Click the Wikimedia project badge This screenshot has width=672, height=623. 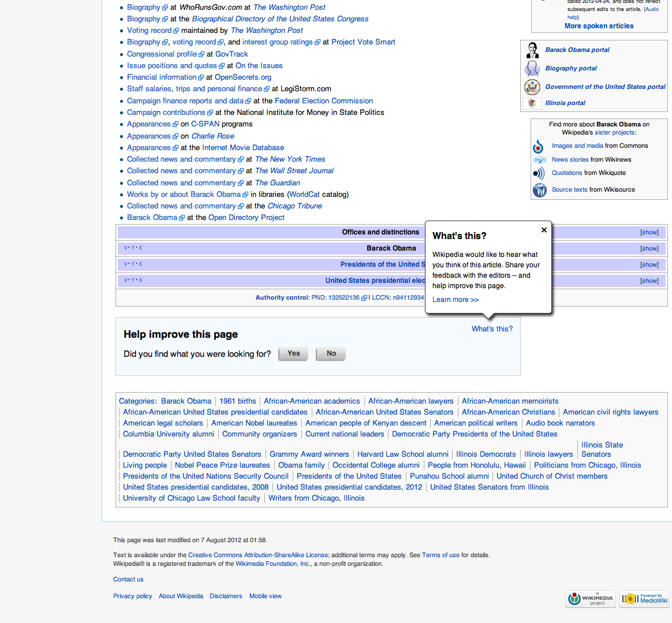click(x=591, y=599)
